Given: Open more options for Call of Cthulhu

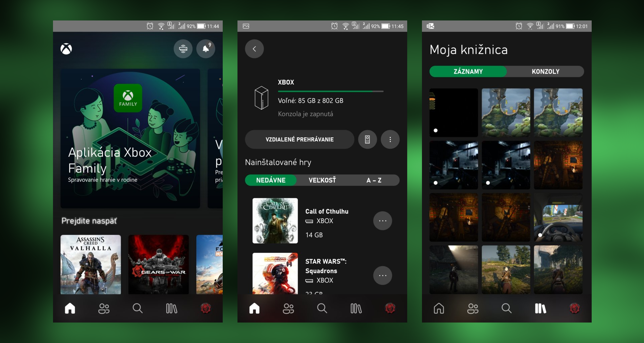Looking at the screenshot, I should click(383, 221).
